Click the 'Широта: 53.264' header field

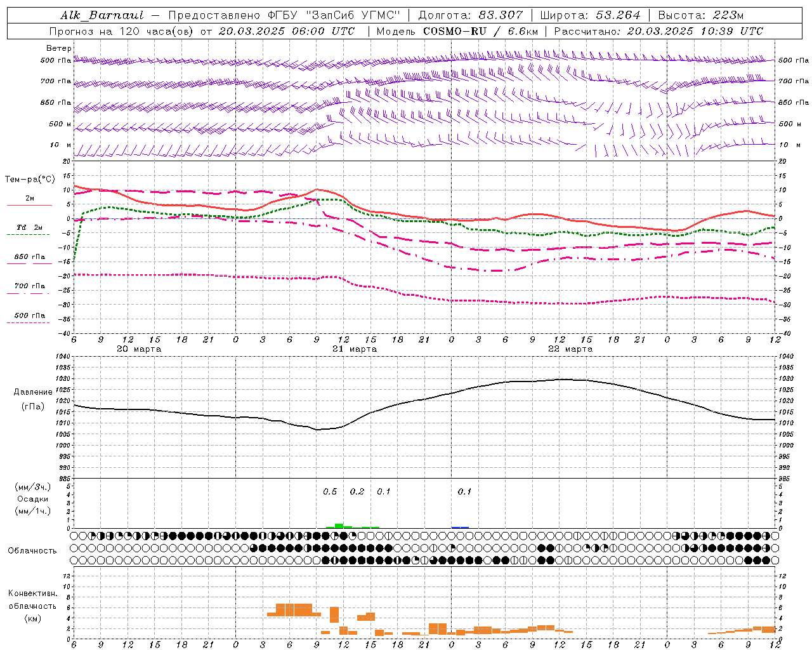pos(591,15)
